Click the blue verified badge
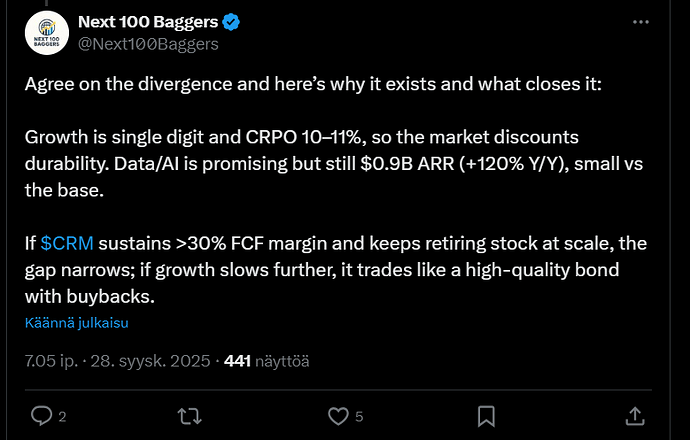690x440 pixels. pos(231,22)
